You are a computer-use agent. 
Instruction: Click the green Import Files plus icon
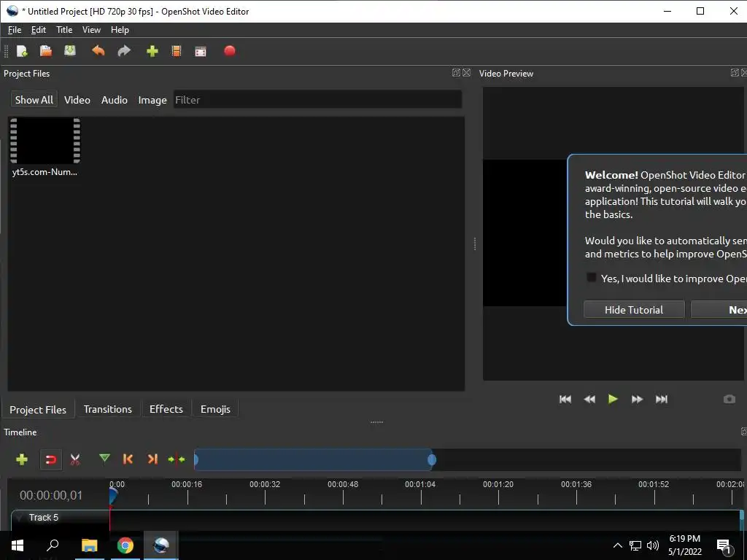pyautogui.click(x=152, y=51)
